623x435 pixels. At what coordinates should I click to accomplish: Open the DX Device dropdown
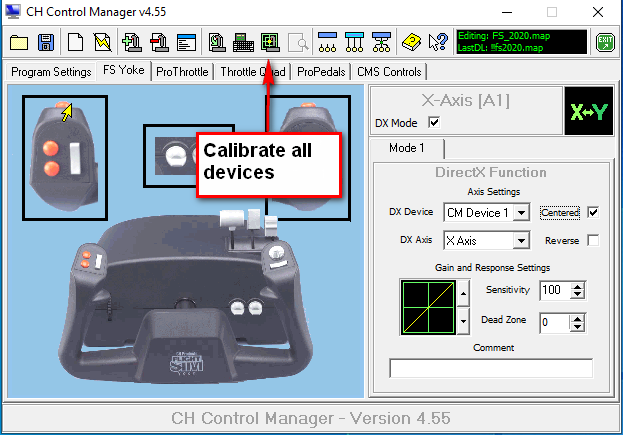tap(521, 212)
